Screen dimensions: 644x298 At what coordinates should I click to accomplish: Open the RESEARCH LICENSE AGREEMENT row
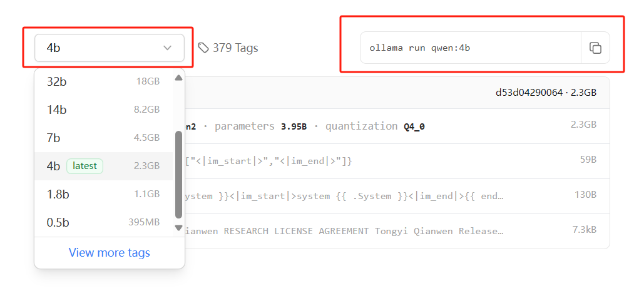[x=397, y=231]
